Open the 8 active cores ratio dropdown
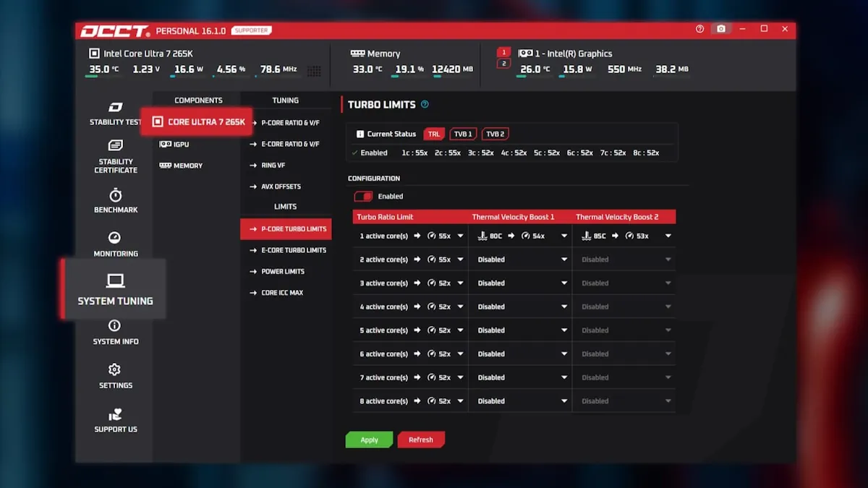868x488 pixels. (x=460, y=401)
